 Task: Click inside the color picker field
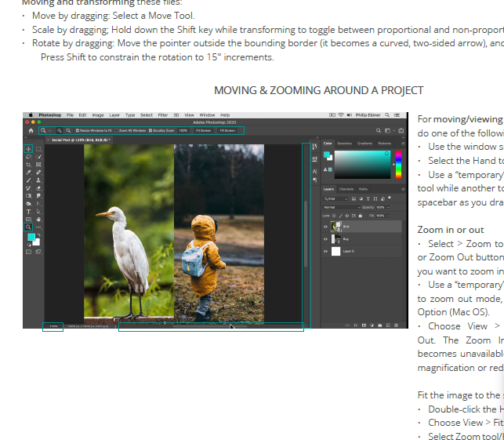point(362,165)
